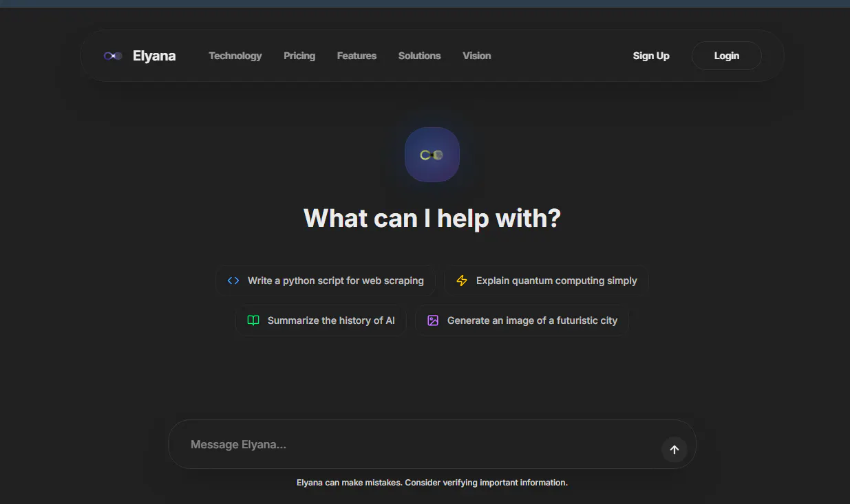850x504 pixels.
Task: Click the purple image icon
Action: click(433, 320)
